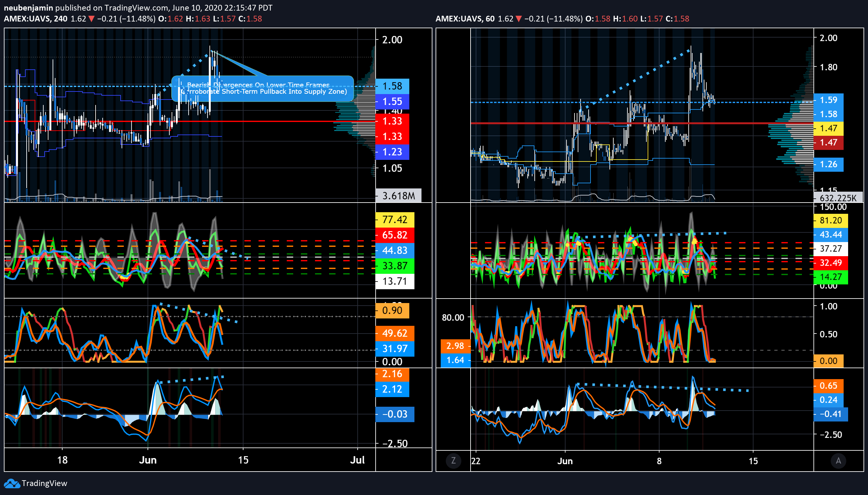Click the 0.90 orange stochastic value label
The image size is (868, 495).
coord(392,310)
